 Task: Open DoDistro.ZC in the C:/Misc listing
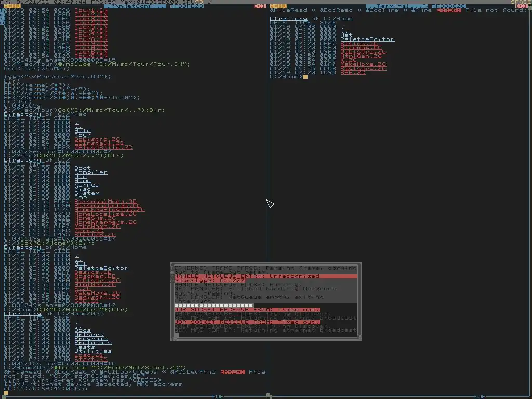(97, 139)
